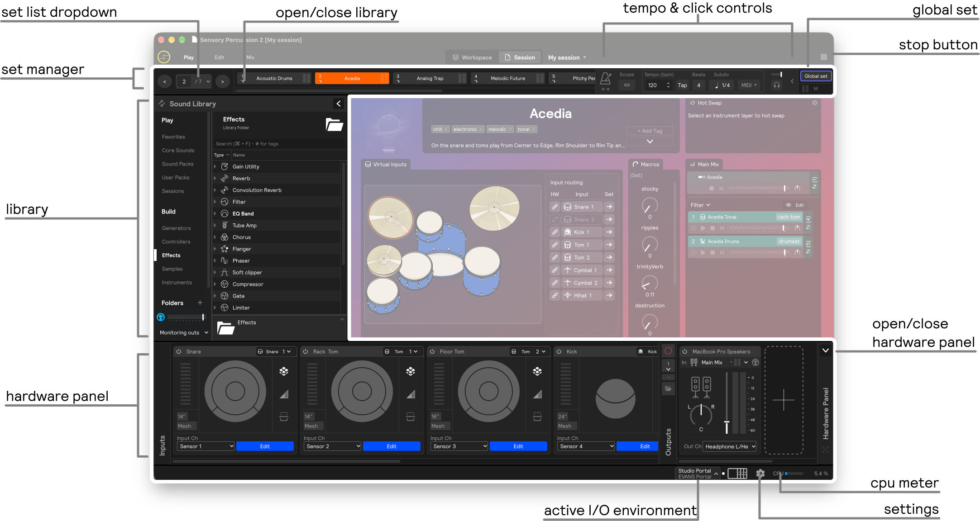
Task: Open the Edit menu
Action: point(220,57)
